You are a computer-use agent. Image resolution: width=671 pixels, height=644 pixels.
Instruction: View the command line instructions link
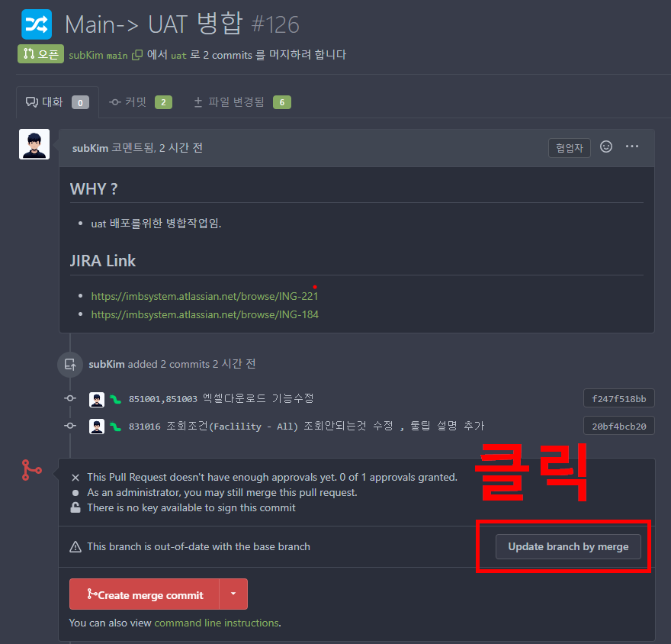click(217, 623)
